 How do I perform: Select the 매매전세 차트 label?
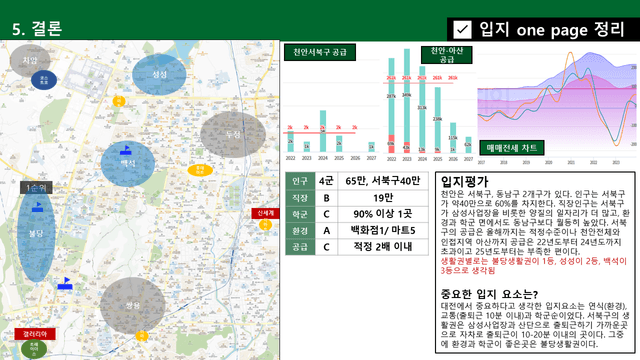pos(512,148)
